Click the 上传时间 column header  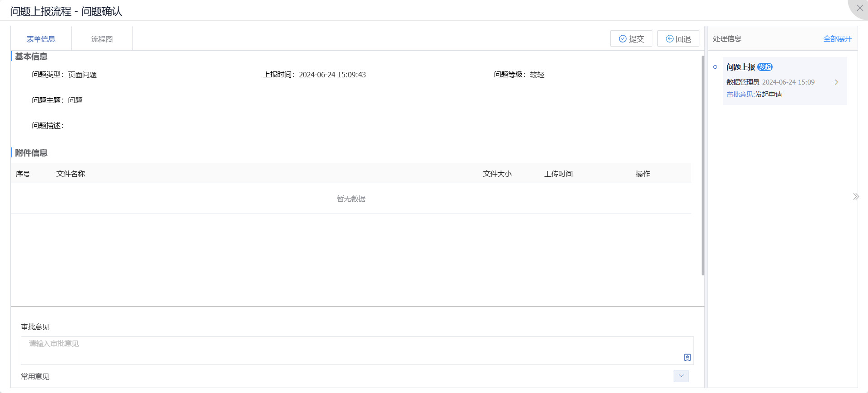coord(558,174)
